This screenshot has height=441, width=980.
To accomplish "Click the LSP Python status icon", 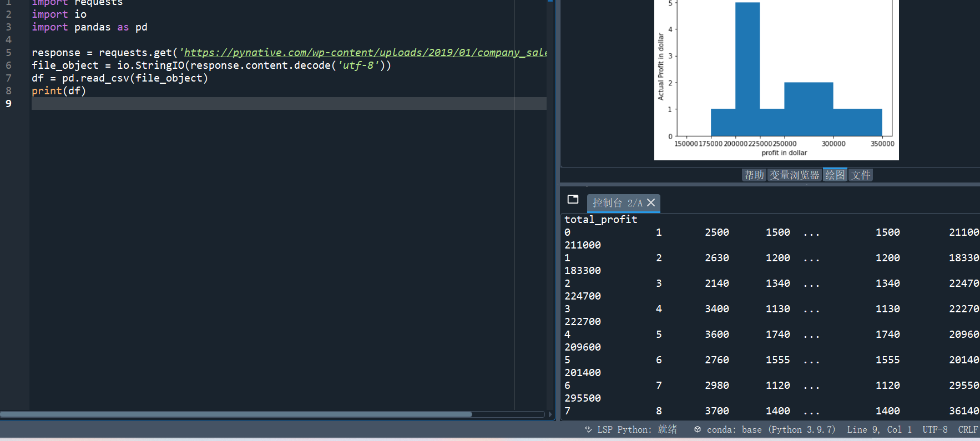I will pyautogui.click(x=588, y=429).
